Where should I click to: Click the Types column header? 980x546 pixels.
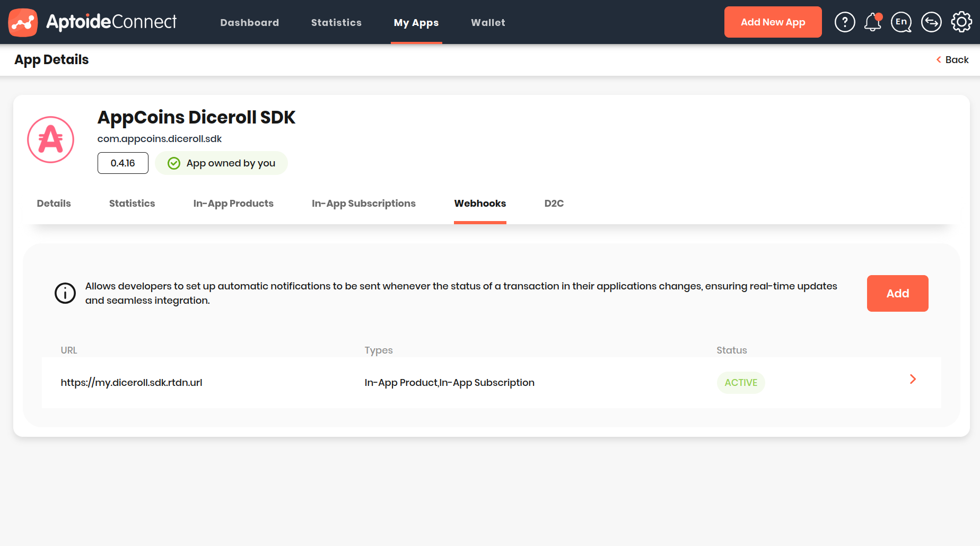coord(379,350)
